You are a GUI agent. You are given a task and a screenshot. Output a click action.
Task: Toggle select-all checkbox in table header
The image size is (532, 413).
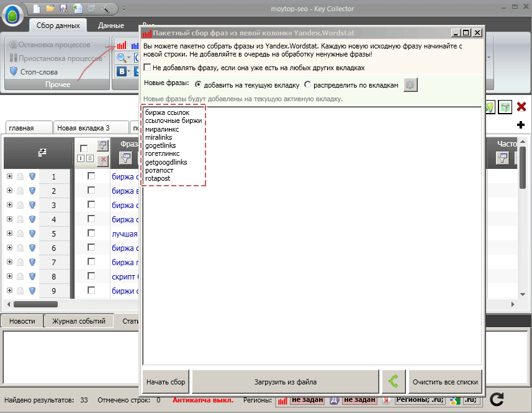[x=84, y=148]
